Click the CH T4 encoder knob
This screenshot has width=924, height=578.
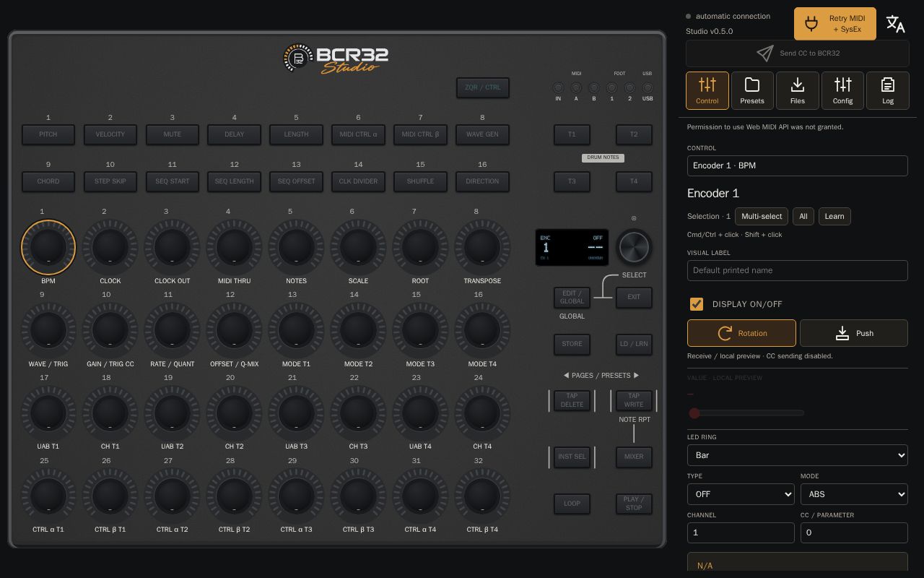(x=482, y=413)
